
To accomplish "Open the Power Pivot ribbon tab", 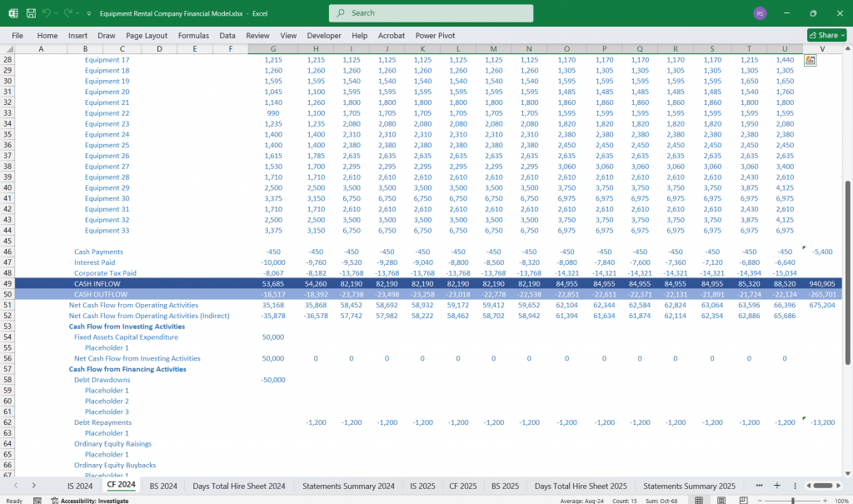I will (x=435, y=35).
